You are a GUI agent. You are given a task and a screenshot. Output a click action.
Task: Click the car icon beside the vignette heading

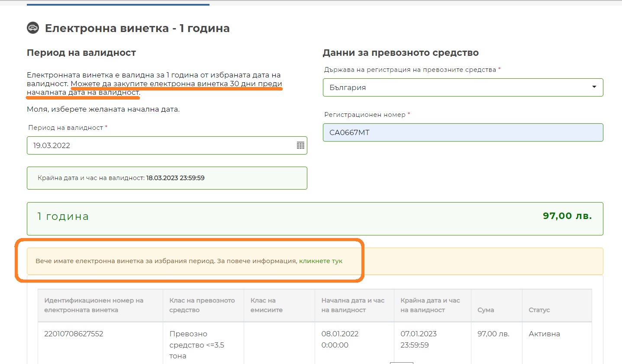tap(33, 28)
